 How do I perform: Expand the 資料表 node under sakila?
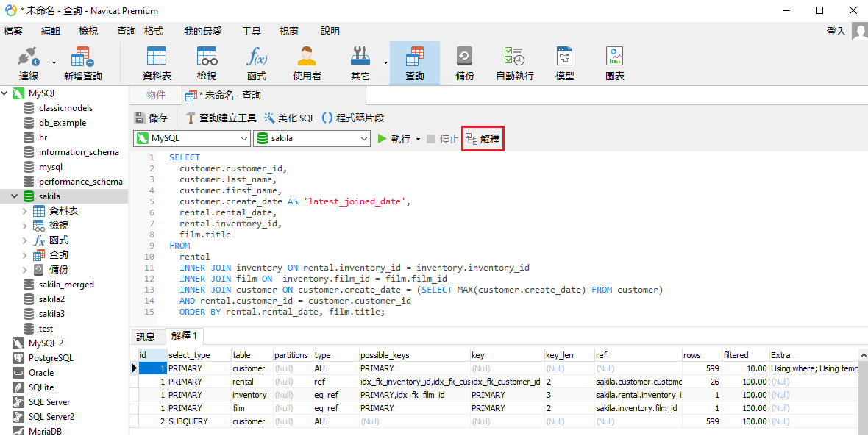(x=24, y=211)
